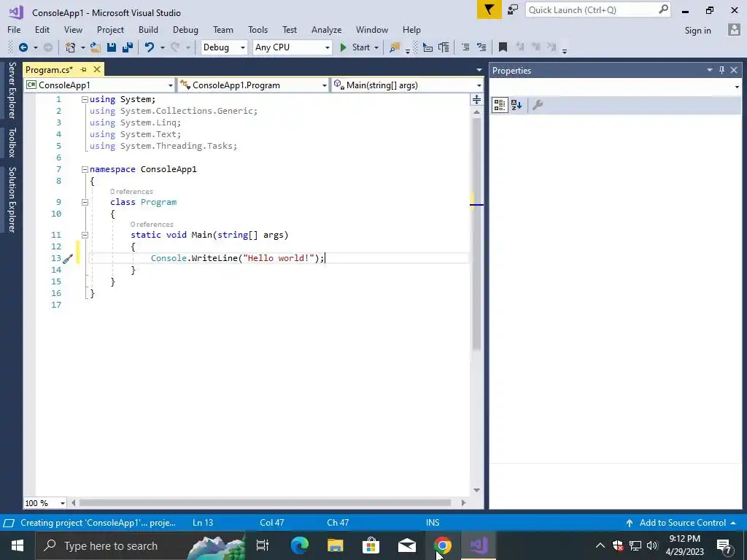Image resolution: width=747 pixels, height=560 pixels.
Task: Open the Project menu
Action: click(110, 29)
